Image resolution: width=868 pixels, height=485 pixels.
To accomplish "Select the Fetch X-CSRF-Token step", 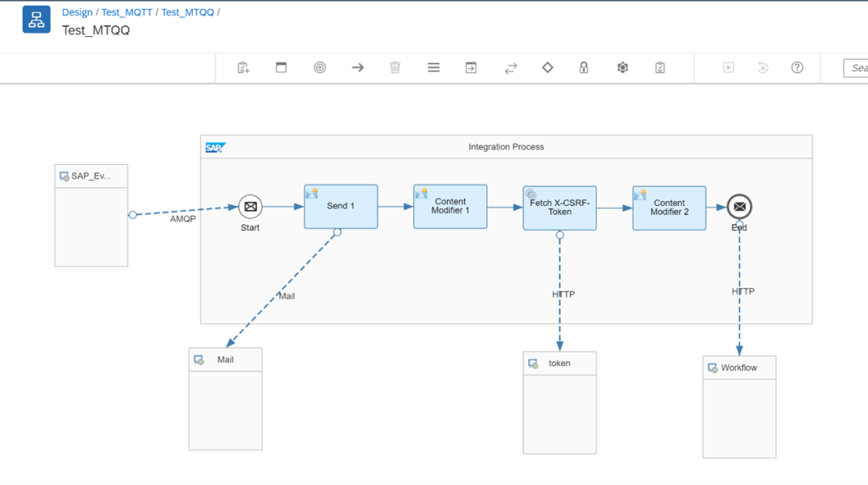I will coord(559,208).
